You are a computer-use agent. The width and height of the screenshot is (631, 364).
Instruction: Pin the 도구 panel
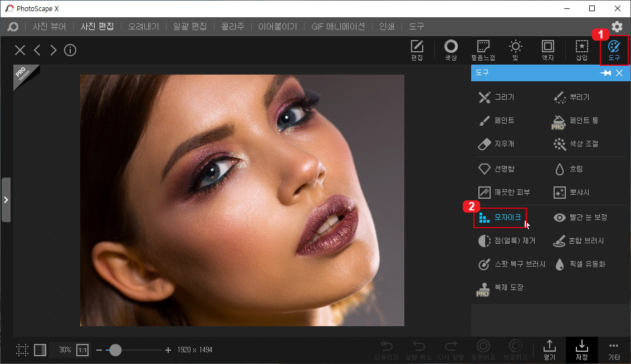[x=605, y=73]
